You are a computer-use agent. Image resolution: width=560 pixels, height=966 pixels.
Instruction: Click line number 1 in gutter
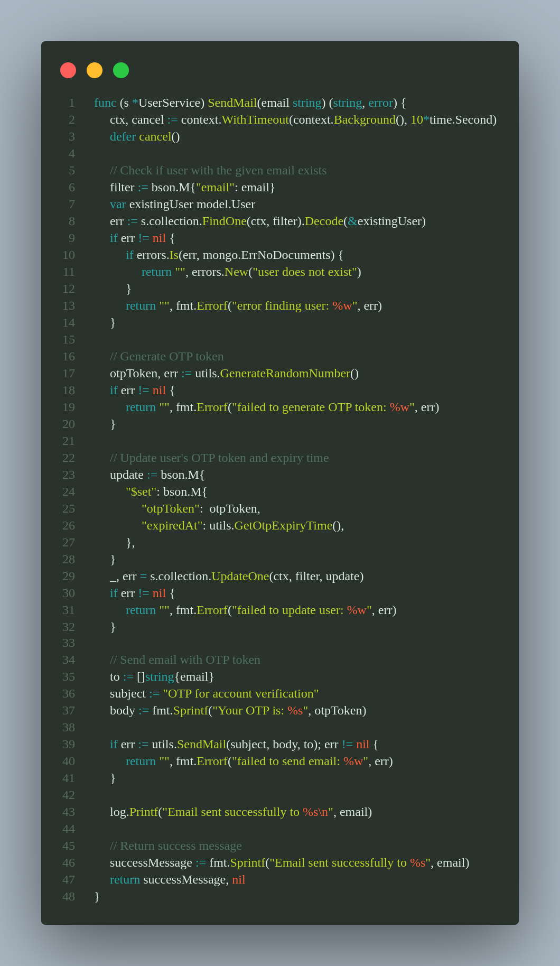pos(71,103)
